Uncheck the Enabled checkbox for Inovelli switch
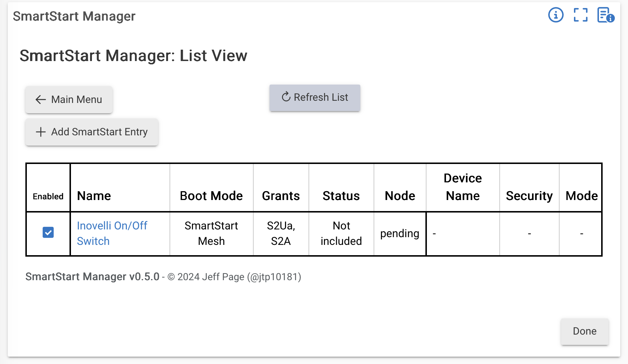This screenshot has height=364, width=628. coord(48,232)
